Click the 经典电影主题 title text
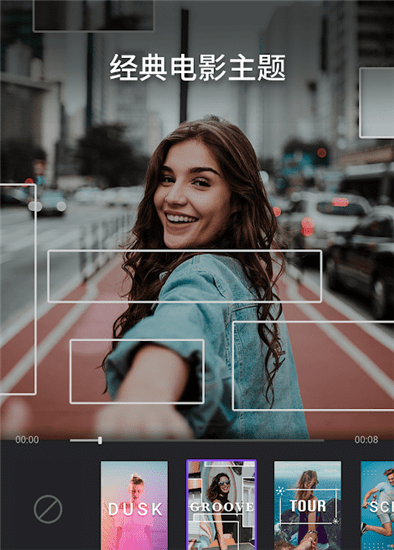 (x=198, y=67)
